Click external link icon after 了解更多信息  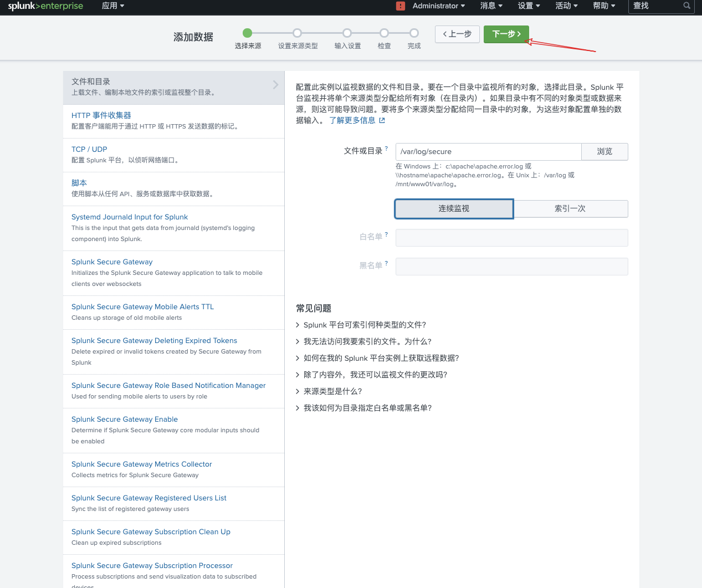point(382,120)
